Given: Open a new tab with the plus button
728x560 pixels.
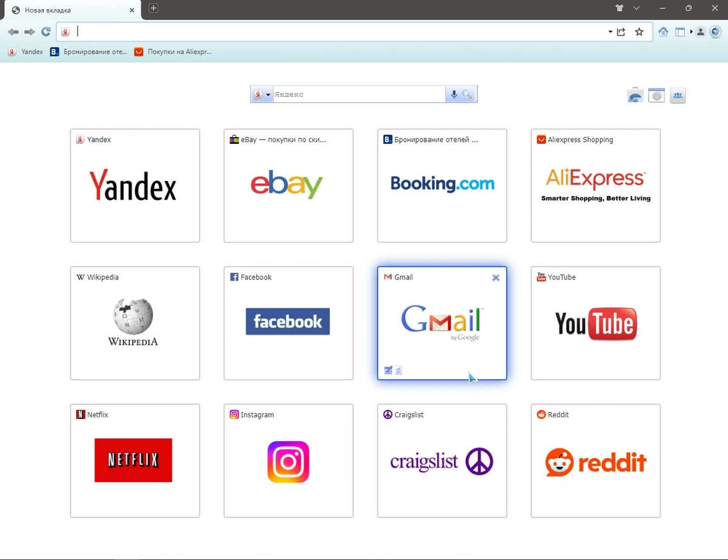Looking at the screenshot, I should (x=153, y=8).
